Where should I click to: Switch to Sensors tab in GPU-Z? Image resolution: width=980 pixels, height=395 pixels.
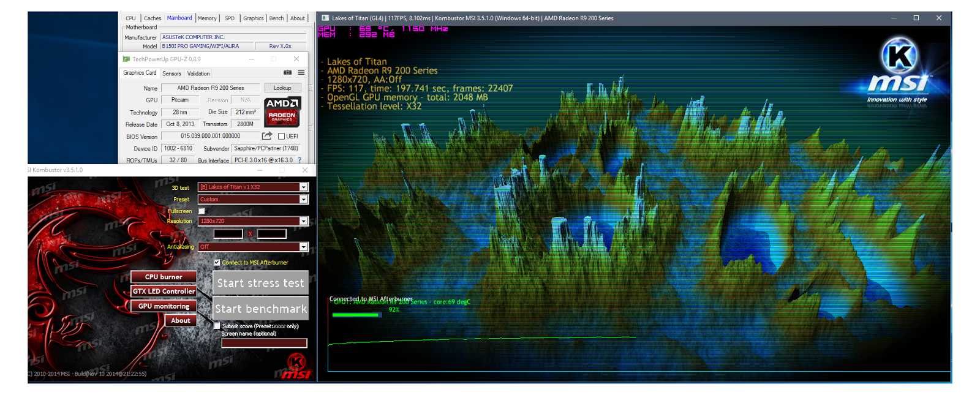171,73
